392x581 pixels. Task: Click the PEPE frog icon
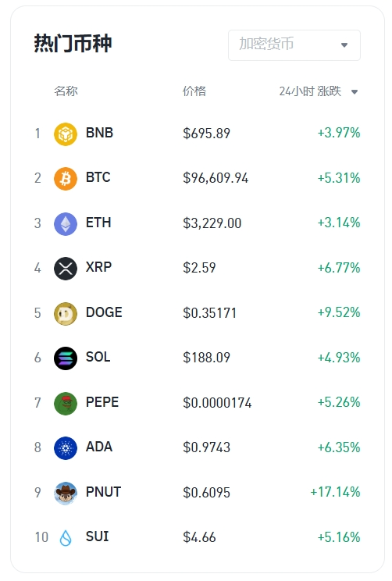[x=66, y=403]
